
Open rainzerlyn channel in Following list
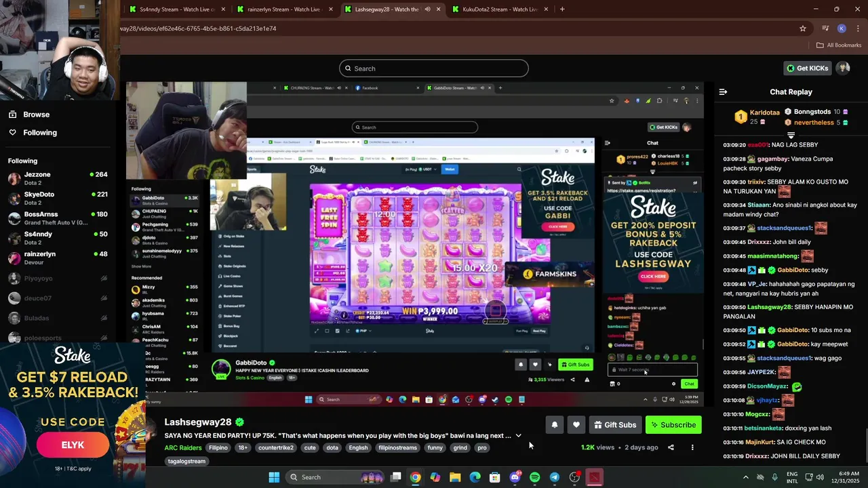coord(57,258)
